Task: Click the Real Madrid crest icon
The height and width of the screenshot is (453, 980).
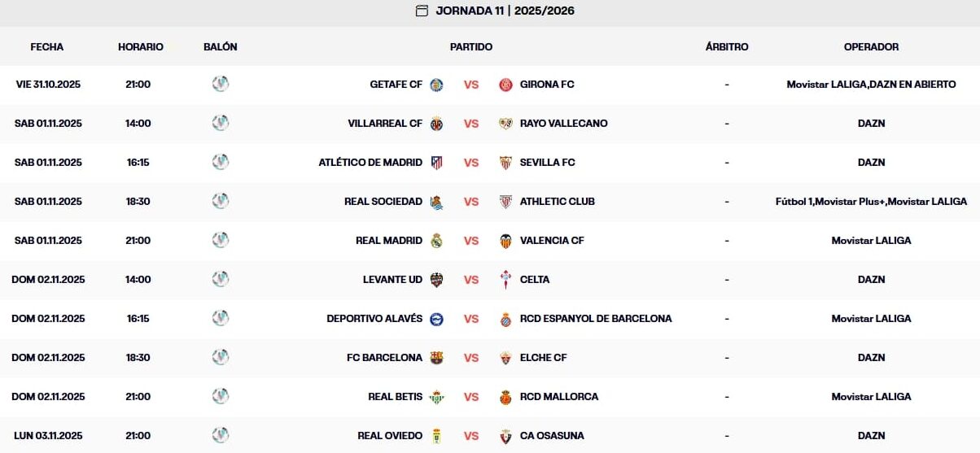Action: pos(437,241)
